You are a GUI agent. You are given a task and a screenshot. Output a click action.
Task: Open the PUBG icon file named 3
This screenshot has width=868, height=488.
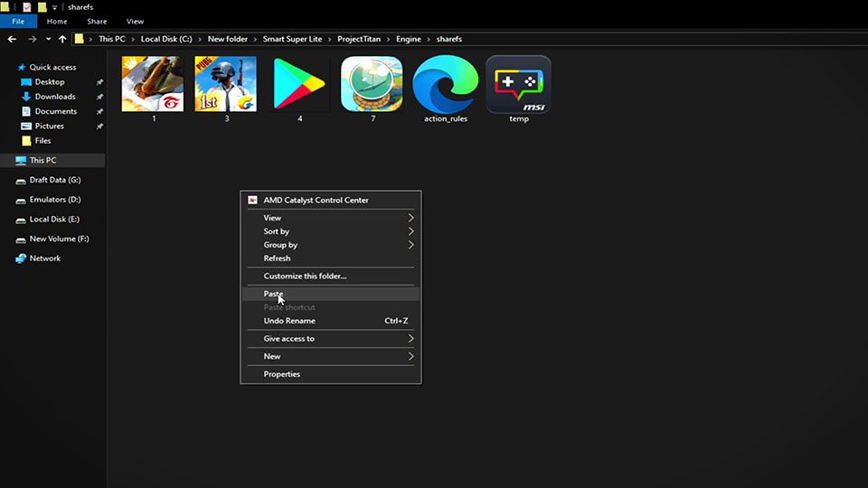point(226,89)
